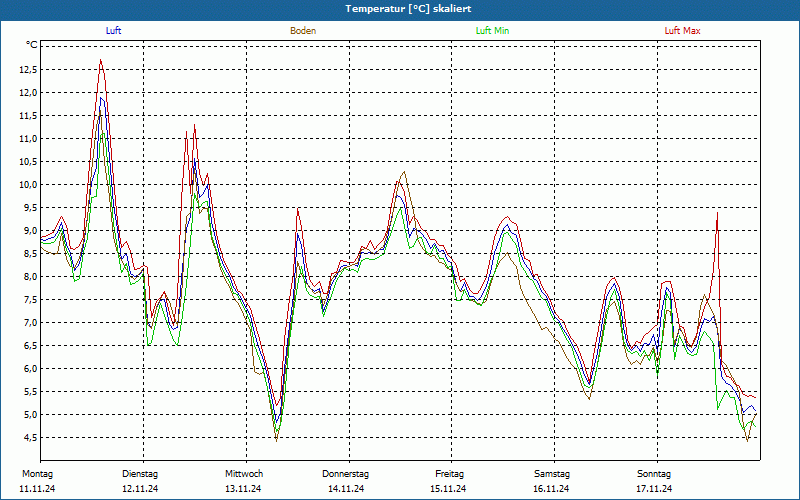Click the 8,0 y-axis value
The image size is (800, 500).
pos(30,277)
